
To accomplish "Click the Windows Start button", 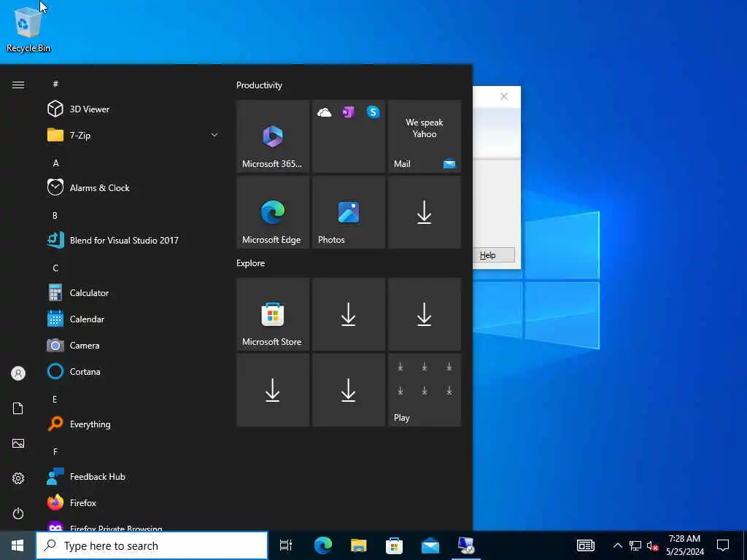I will [18, 545].
